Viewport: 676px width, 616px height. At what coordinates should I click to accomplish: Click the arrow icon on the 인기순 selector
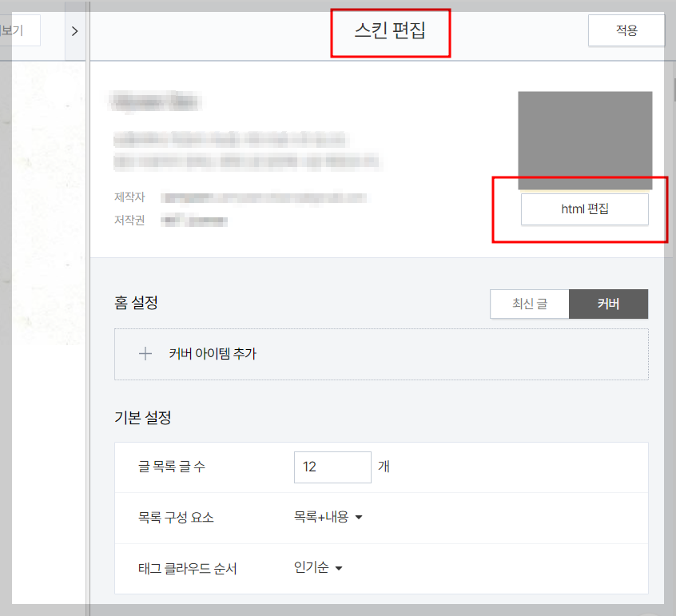pos(337,568)
